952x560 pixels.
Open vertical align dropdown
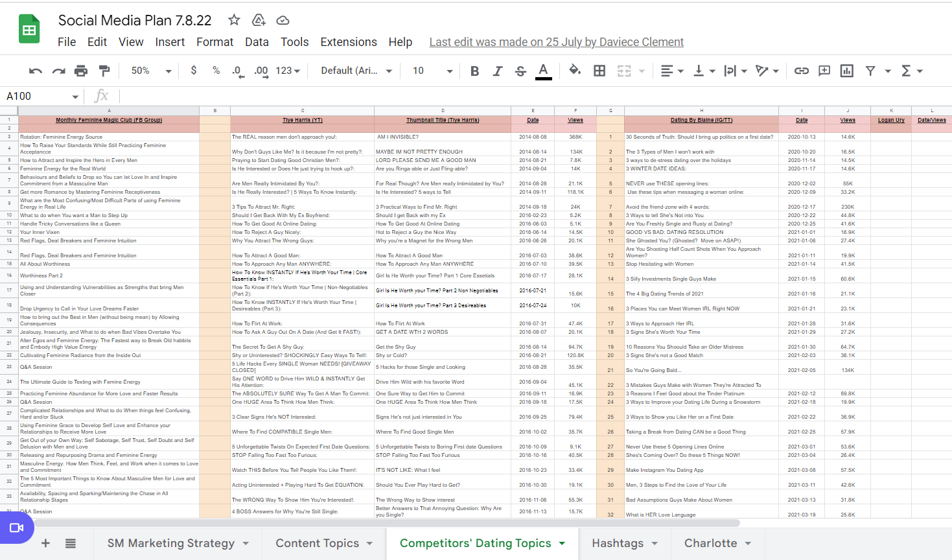coord(704,71)
